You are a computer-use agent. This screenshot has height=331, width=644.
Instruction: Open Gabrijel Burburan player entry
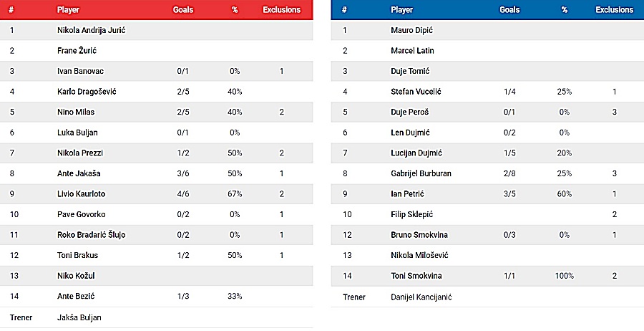pos(421,173)
